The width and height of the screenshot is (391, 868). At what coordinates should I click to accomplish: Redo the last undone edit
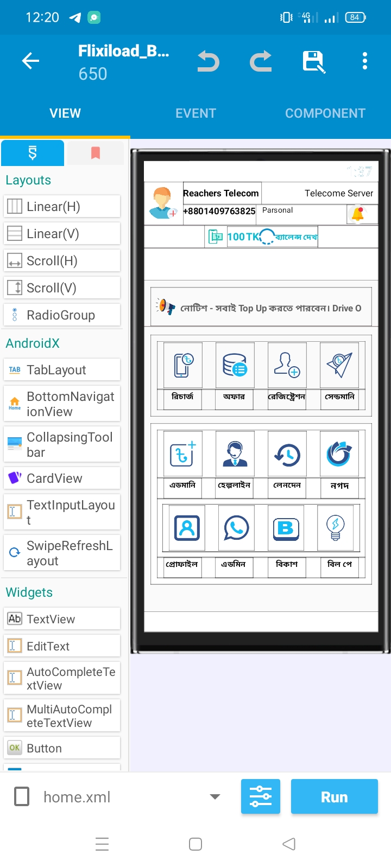[x=261, y=61]
